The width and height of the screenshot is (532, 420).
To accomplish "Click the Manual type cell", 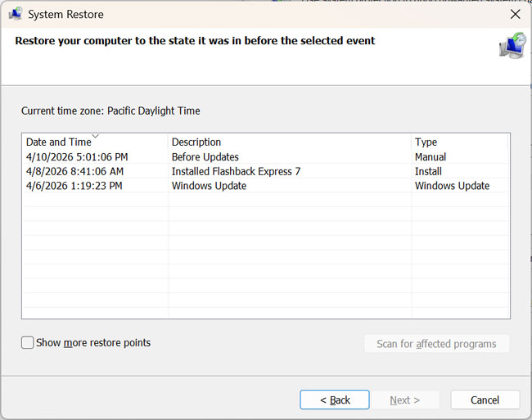I will [431, 156].
